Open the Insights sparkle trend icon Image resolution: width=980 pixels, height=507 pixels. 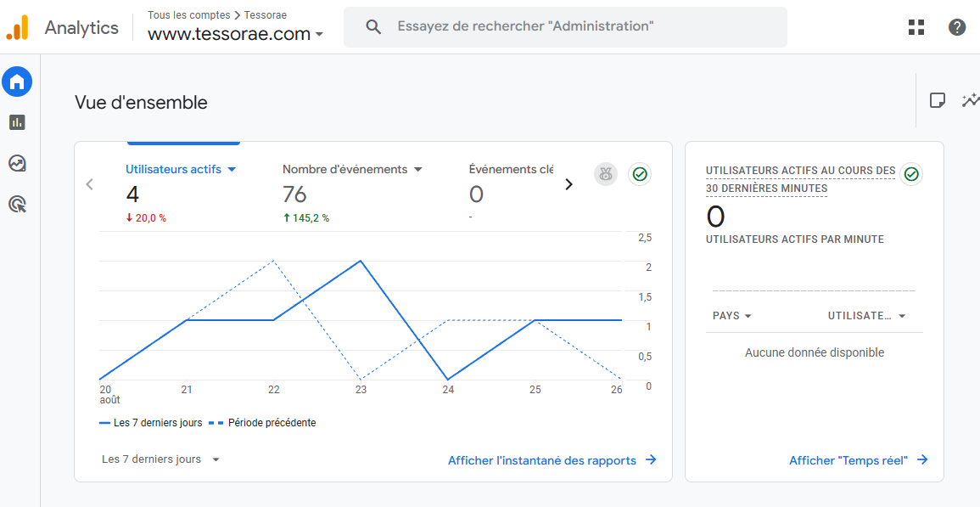point(971,100)
